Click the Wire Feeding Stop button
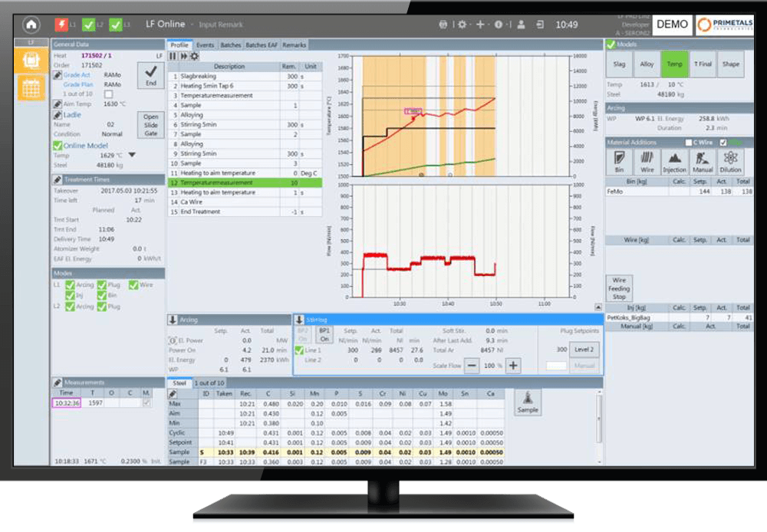Image resolution: width=767 pixels, height=532 pixels. (619, 288)
